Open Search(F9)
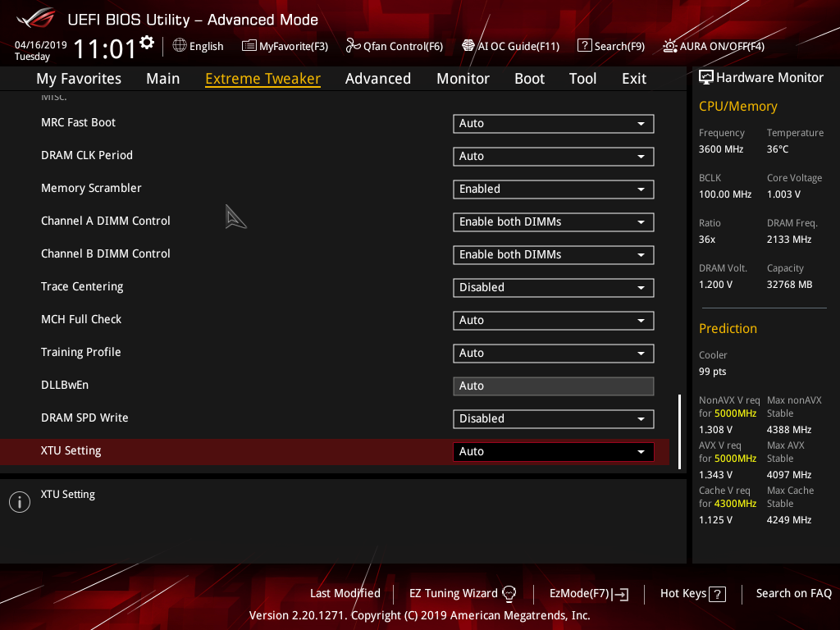This screenshot has width=840, height=630. pyautogui.click(x=611, y=46)
